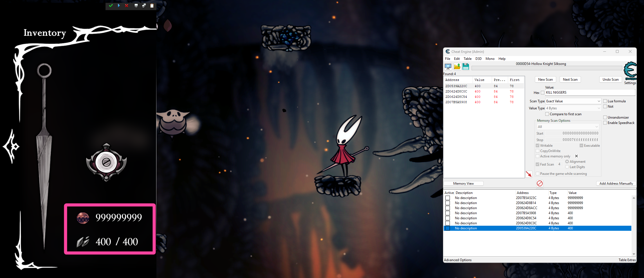This screenshot has width=644, height=278.
Task: Click the Stop address field
Action: click(572, 140)
